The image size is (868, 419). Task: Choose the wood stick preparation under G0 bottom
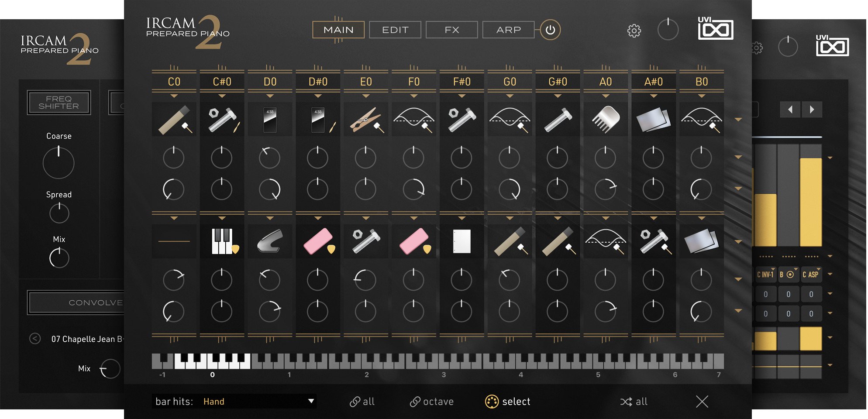click(x=510, y=241)
